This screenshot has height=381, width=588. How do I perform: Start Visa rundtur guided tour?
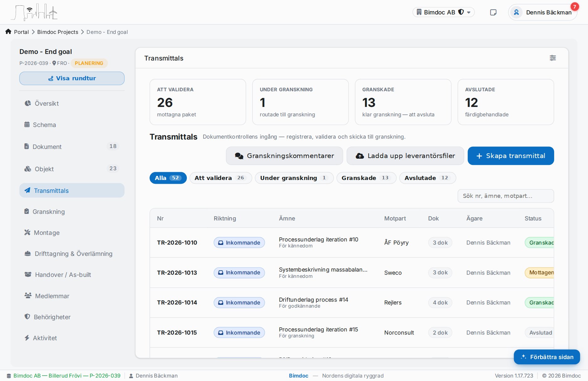point(72,78)
